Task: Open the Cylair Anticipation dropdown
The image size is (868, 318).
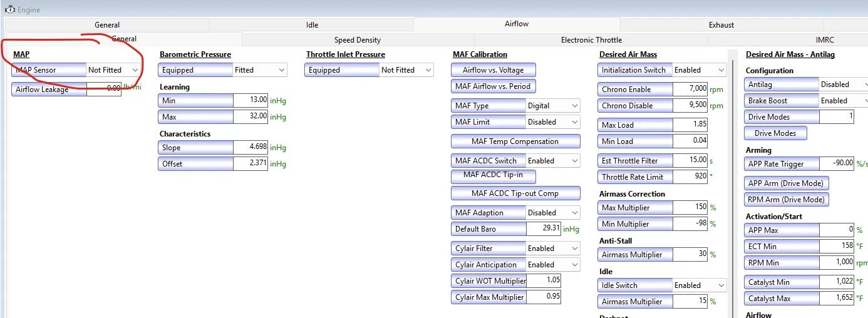Action: [x=553, y=265]
